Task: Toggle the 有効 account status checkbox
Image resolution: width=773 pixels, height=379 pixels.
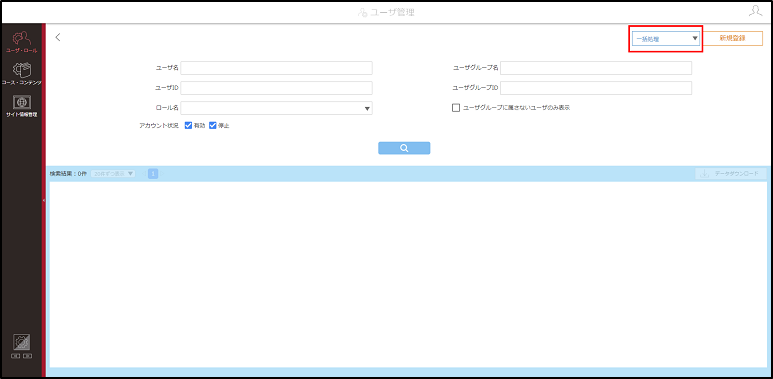Action: click(x=188, y=125)
